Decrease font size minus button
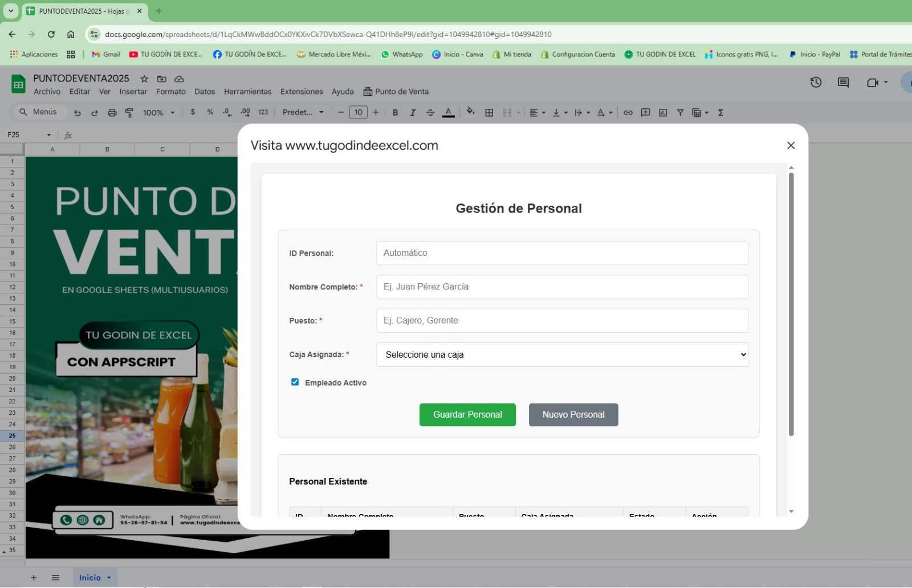Image resolution: width=912 pixels, height=588 pixels. [x=341, y=112]
